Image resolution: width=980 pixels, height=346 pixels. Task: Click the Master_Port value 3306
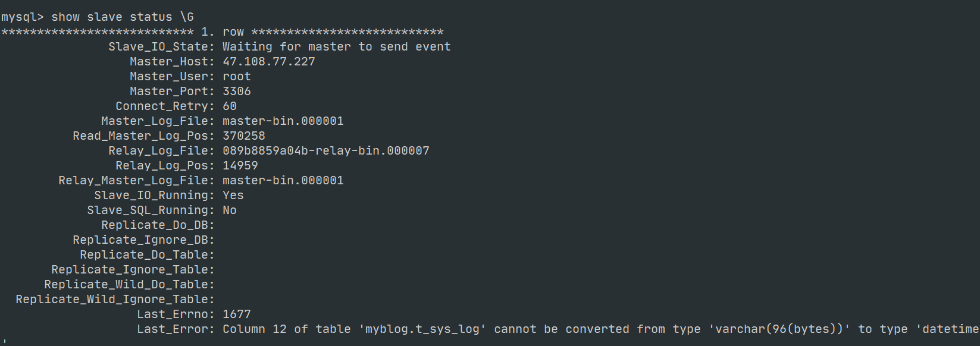(237, 92)
